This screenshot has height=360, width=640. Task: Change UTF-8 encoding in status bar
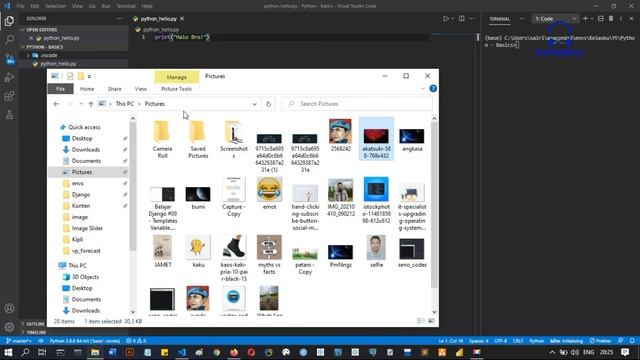click(500, 341)
